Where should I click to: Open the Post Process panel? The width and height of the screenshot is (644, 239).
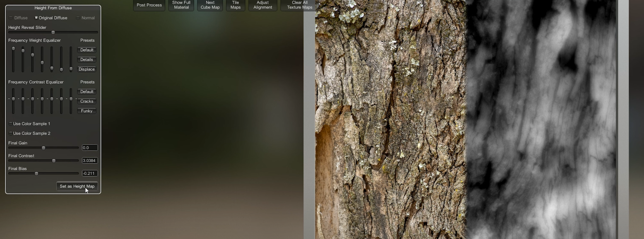pyautogui.click(x=149, y=5)
